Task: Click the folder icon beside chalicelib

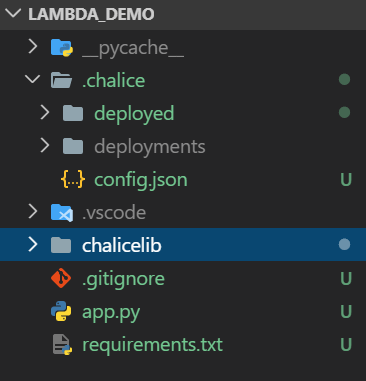Action: click(61, 245)
